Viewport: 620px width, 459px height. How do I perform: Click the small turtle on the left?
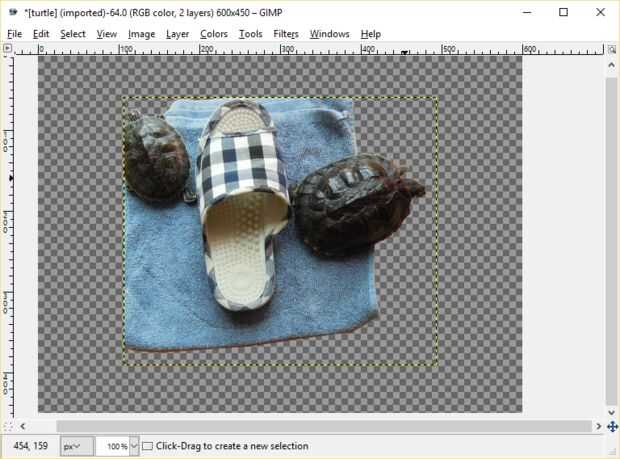click(x=156, y=158)
